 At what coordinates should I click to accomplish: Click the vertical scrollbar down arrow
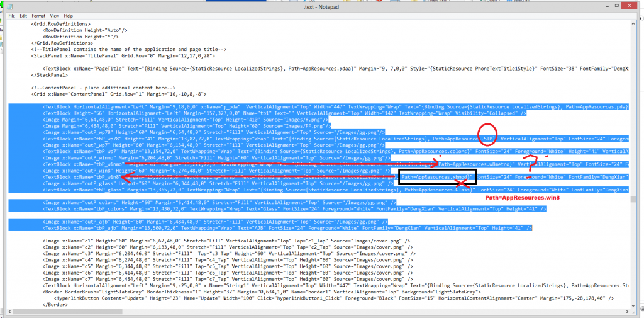[633, 307]
